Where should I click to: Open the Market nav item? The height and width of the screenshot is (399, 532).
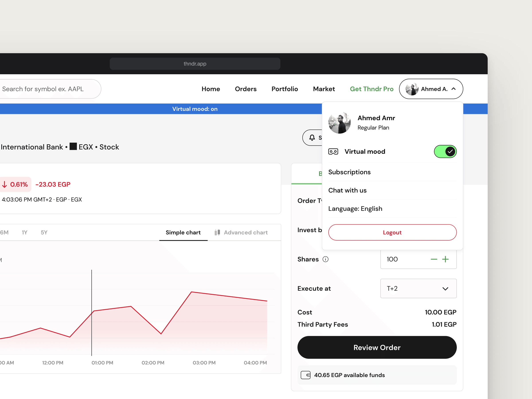pyautogui.click(x=324, y=89)
